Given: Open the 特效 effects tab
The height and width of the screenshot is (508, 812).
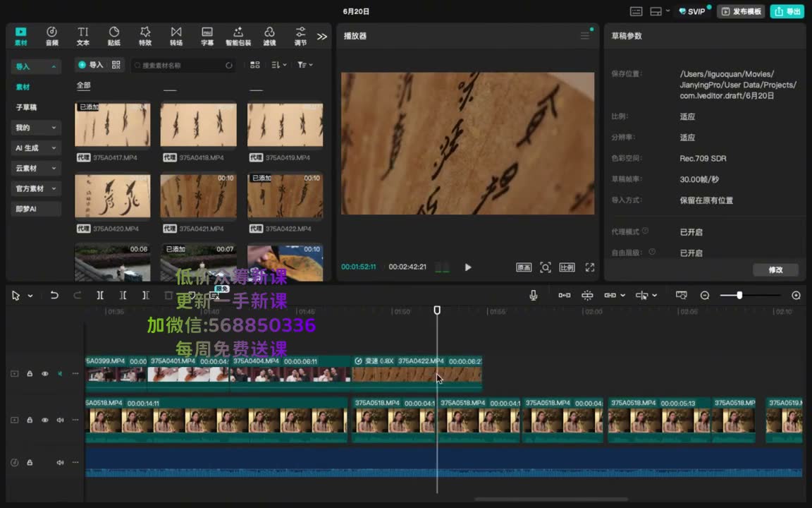Looking at the screenshot, I should [145, 36].
